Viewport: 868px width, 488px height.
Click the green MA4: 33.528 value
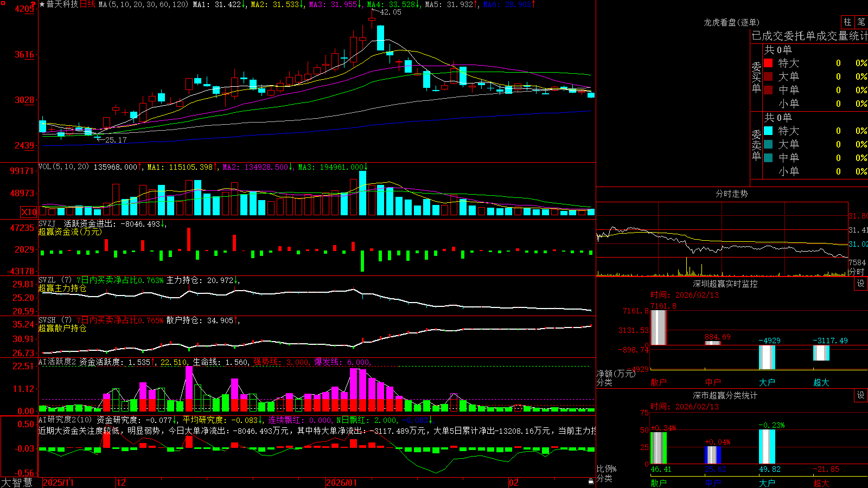394,4
